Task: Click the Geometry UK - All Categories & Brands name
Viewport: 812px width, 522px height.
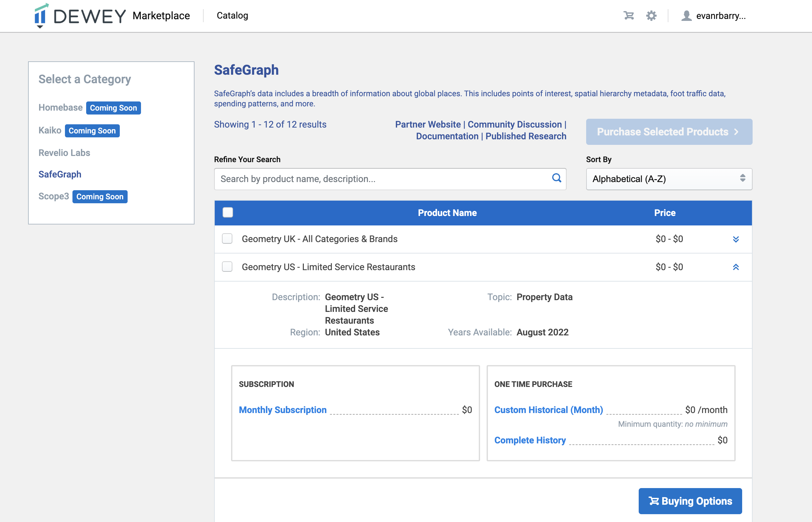Action: pos(320,239)
